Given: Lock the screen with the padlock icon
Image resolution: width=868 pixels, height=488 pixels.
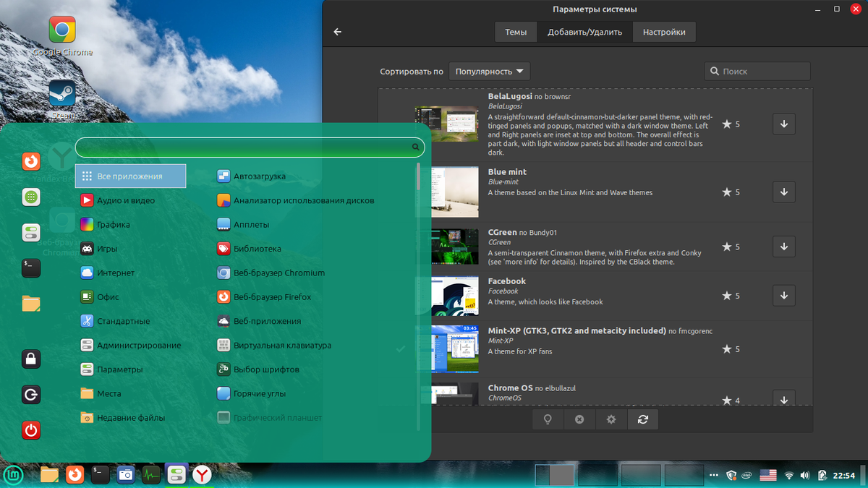Looking at the screenshot, I should (x=31, y=359).
